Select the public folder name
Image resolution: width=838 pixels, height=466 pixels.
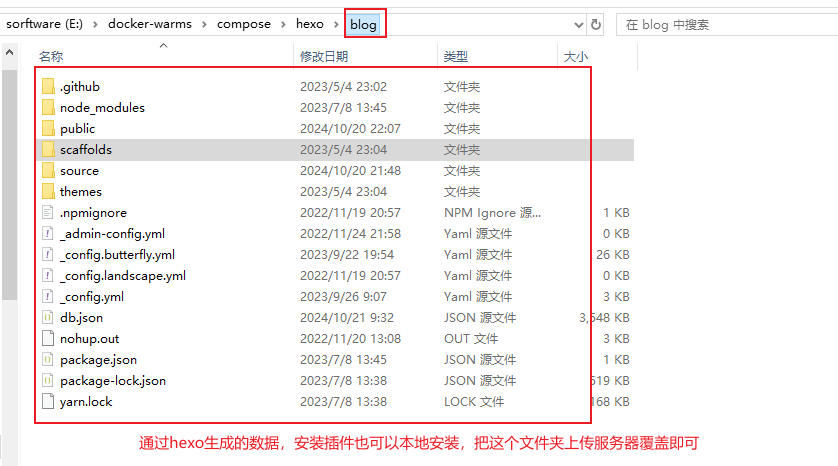(77, 129)
